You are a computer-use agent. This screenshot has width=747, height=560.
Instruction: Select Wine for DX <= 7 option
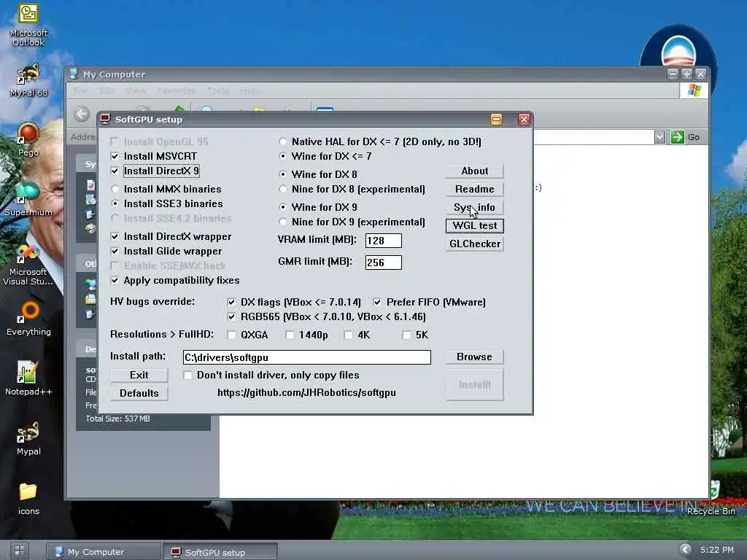point(283,156)
